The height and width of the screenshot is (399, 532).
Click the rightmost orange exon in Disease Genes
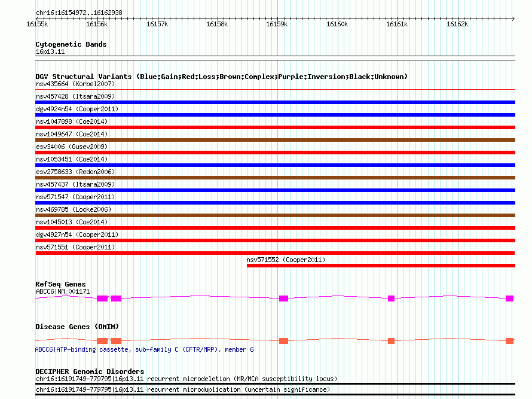pos(509,341)
